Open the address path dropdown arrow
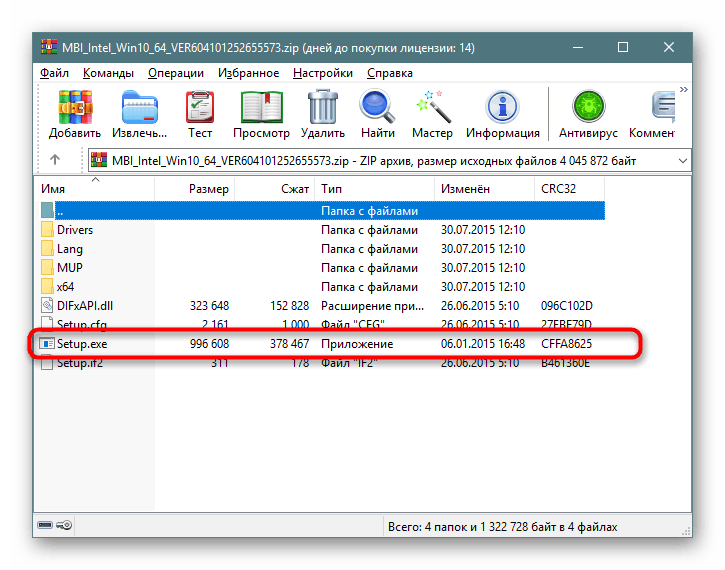725x570 pixels. tap(682, 161)
